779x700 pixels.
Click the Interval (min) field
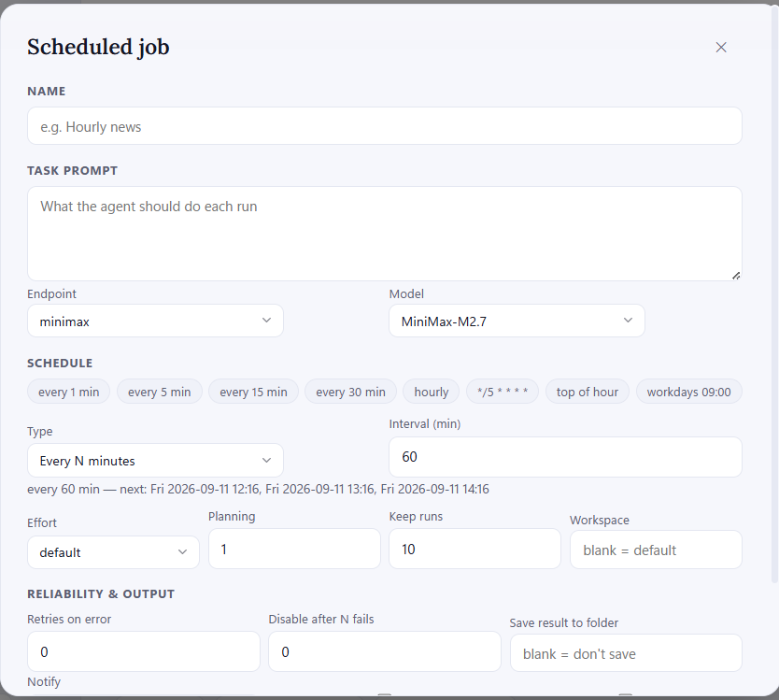tap(565, 457)
